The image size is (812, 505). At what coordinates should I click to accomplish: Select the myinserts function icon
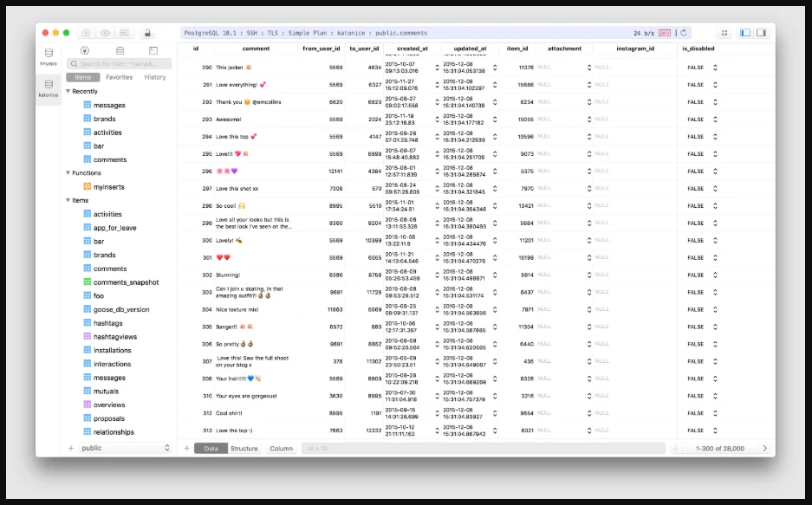[x=87, y=186]
